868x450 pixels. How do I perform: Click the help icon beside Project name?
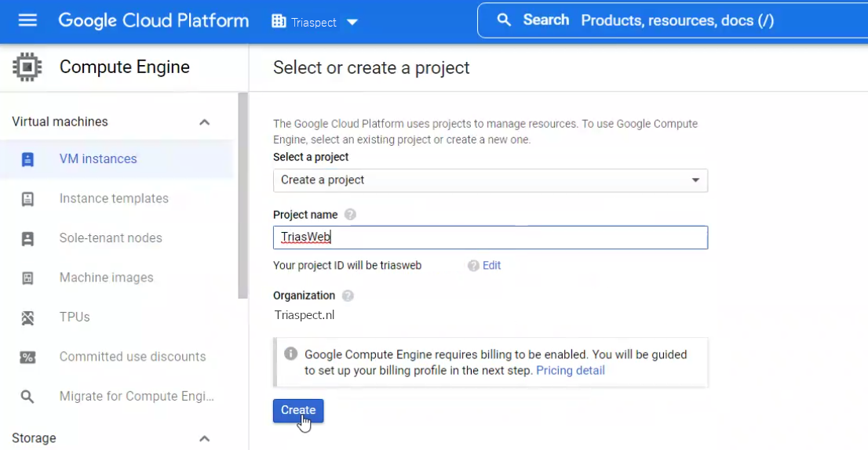(350, 215)
